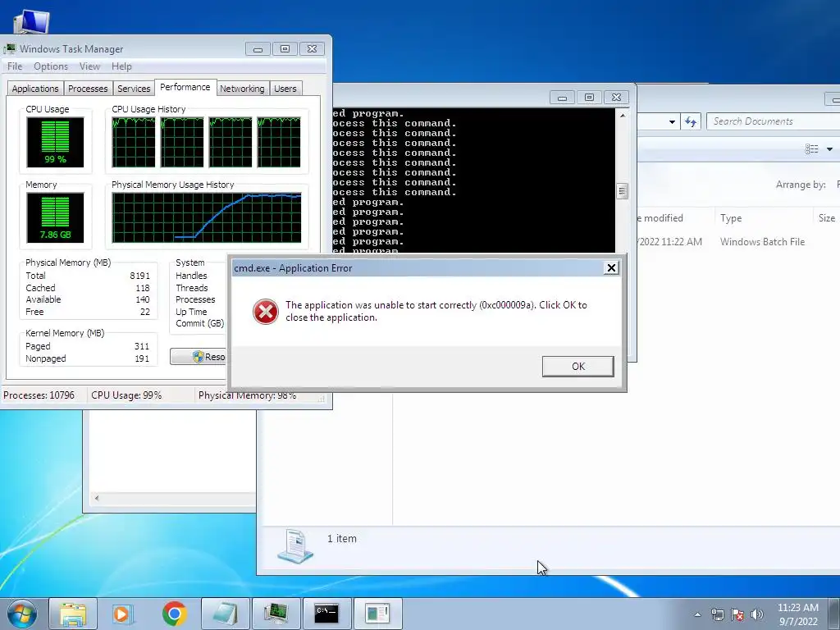The height and width of the screenshot is (630, 840).
Task: Switch to the Processes tab
Action: [x=88, y=89]
